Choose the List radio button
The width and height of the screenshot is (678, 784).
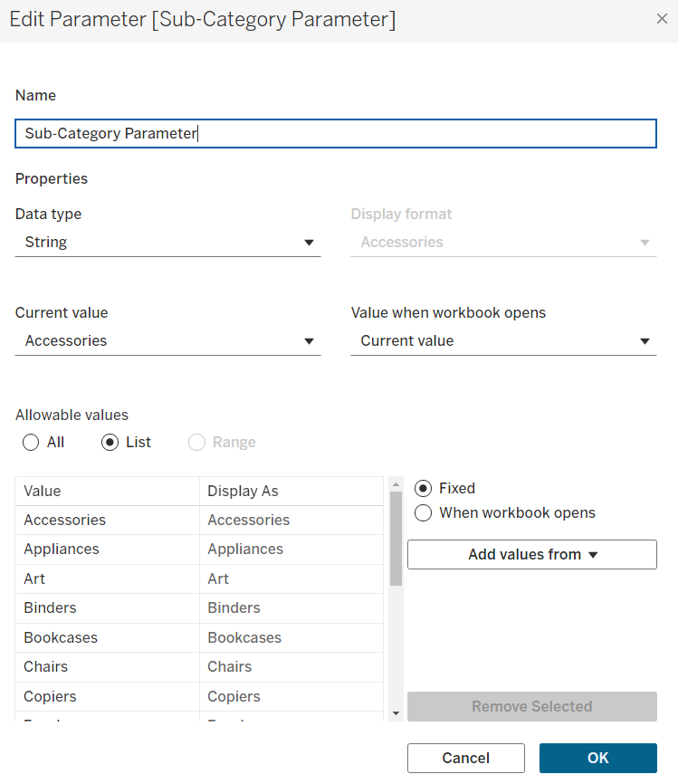click(x=110, y=443)
